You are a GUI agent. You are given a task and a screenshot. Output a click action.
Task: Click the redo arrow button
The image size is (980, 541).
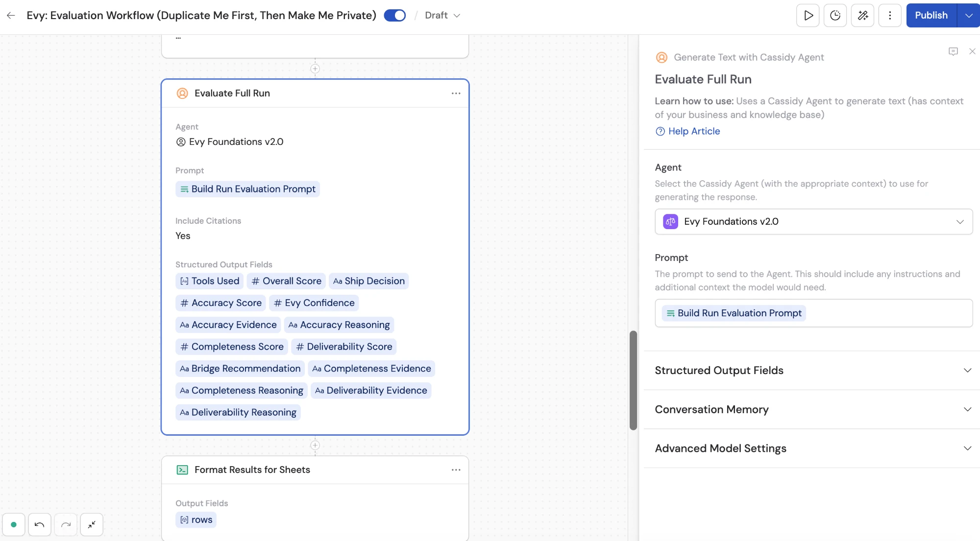[x=66, y=525]
